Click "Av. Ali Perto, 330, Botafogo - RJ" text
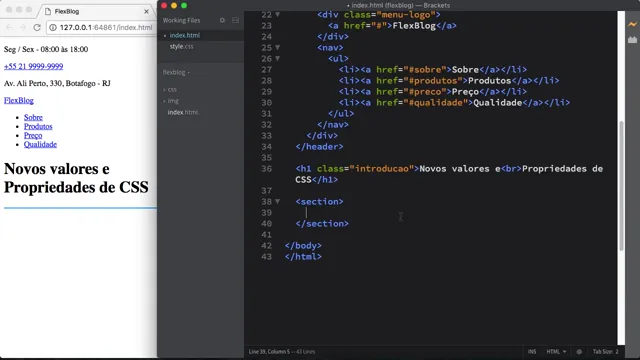This screenshot has height=360, width=640. [x=57, y=83]
